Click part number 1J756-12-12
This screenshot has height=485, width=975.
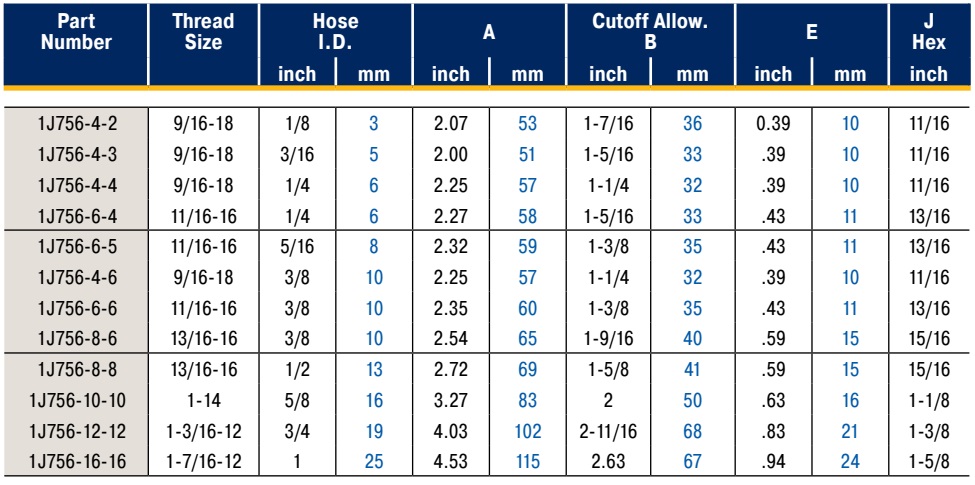[x=77, y=432]
